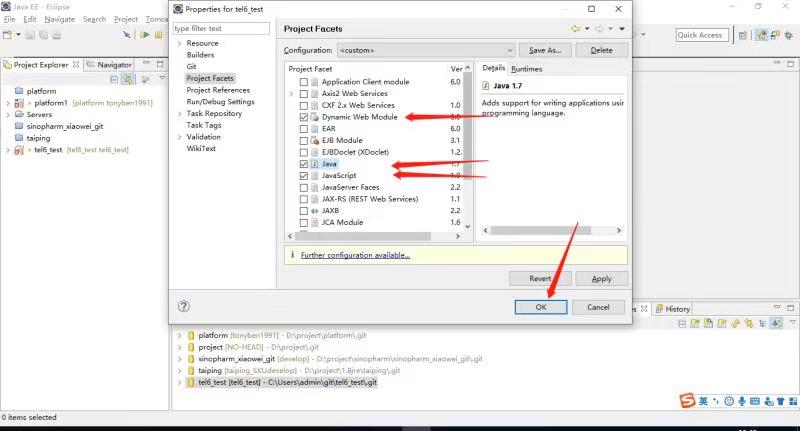
Task: Click the soft keyboard icon in IME bar
Action: coord(755,401)
